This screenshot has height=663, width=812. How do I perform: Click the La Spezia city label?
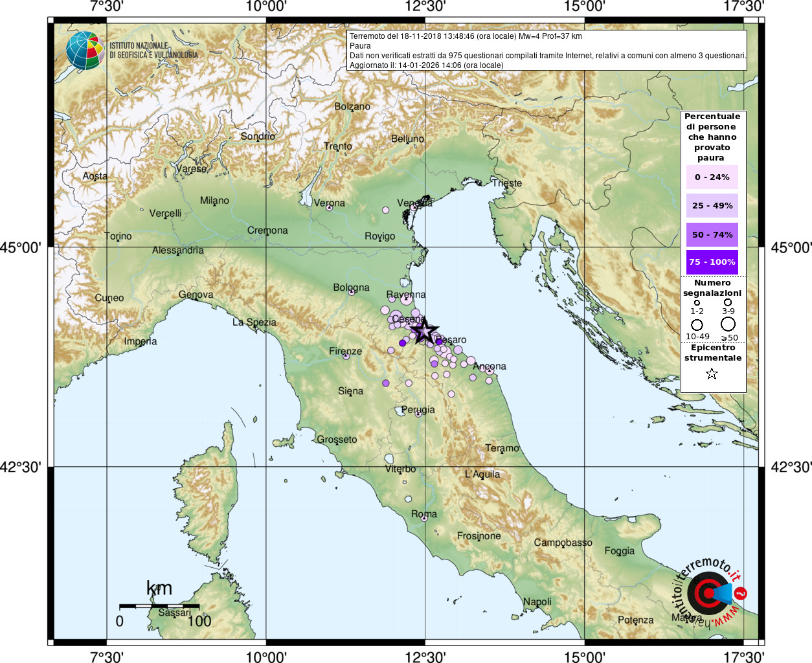254,322
